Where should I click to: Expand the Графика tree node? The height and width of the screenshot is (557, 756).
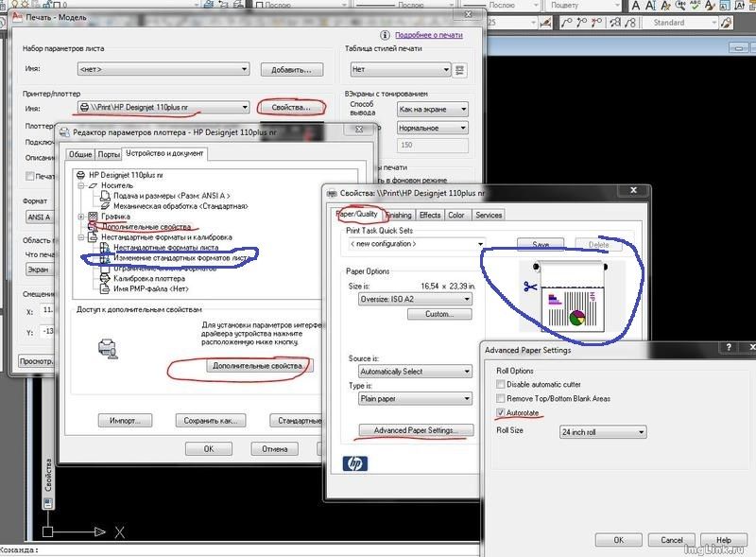[x=81, y=217]
